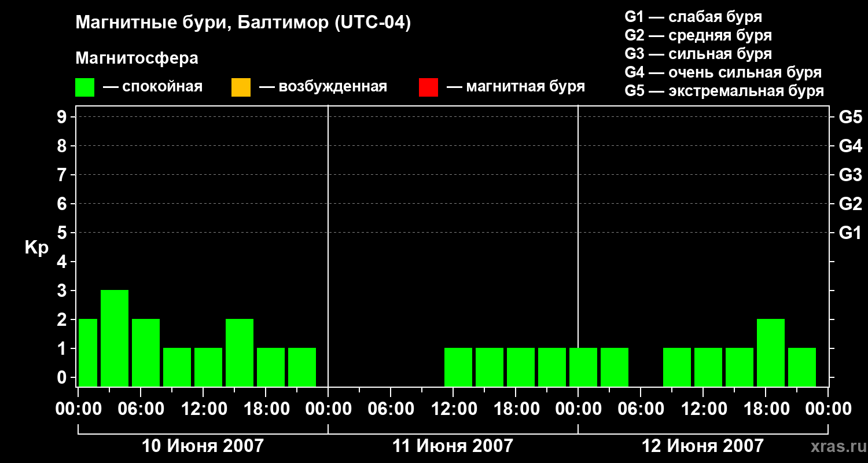Viewport: 868px width, 463px height.
Task: Click the '— магнитная буря' legend label
Action: coord(516,87)
